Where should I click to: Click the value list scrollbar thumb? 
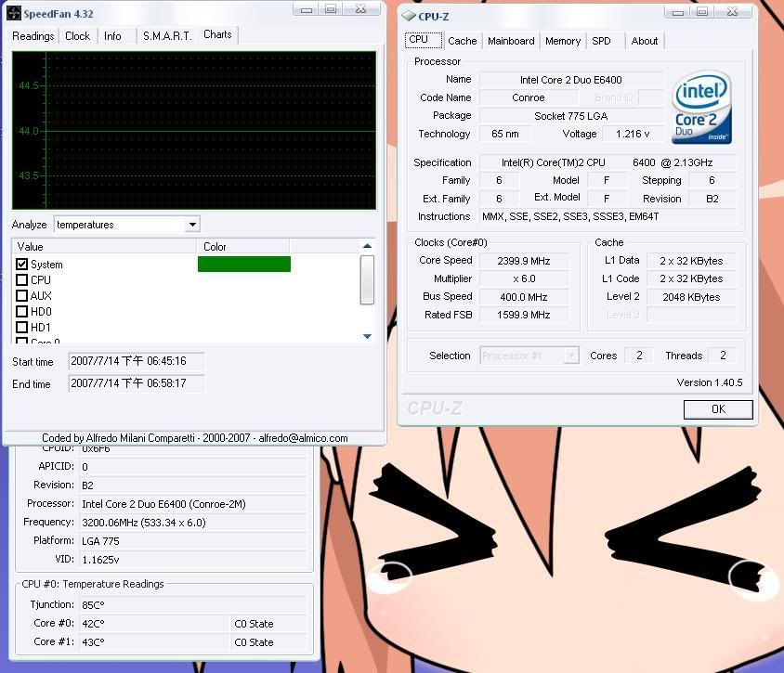[367, 279]
